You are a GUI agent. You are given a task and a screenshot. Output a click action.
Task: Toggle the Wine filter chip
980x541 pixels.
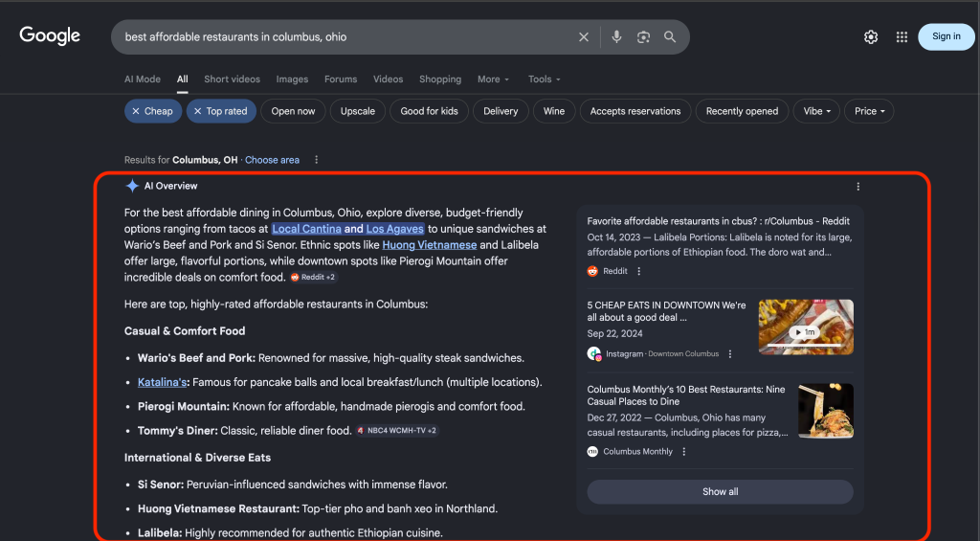554,111
